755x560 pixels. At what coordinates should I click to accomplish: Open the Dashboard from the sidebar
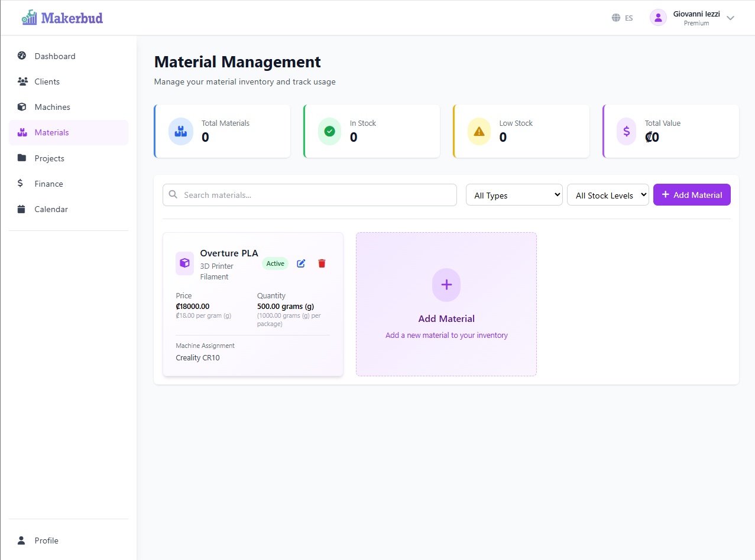point(22,56)
